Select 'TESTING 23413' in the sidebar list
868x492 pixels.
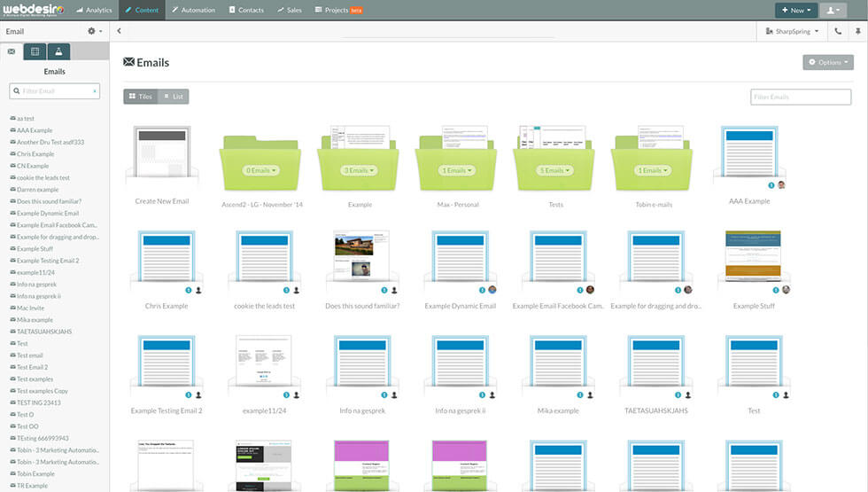(x=35, y=402)
